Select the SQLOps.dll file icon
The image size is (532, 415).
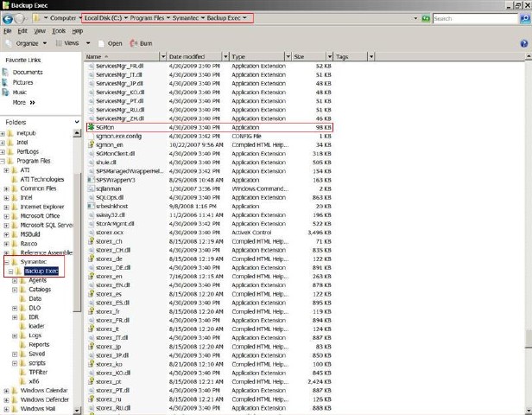coord(91,197)
